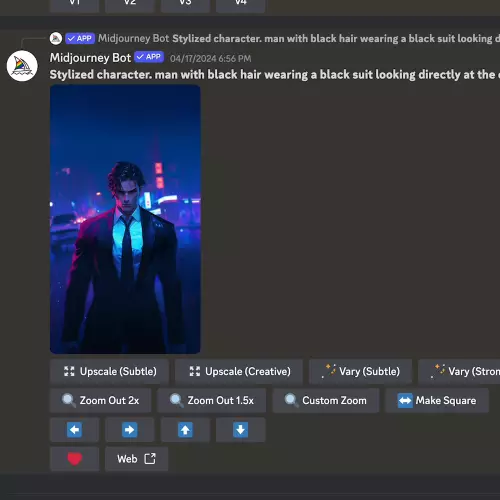The height and width of the screenshot is (500, 500).
Task: Click small Midjourney avatar in reply line
Action: click(x=56, y=38)
